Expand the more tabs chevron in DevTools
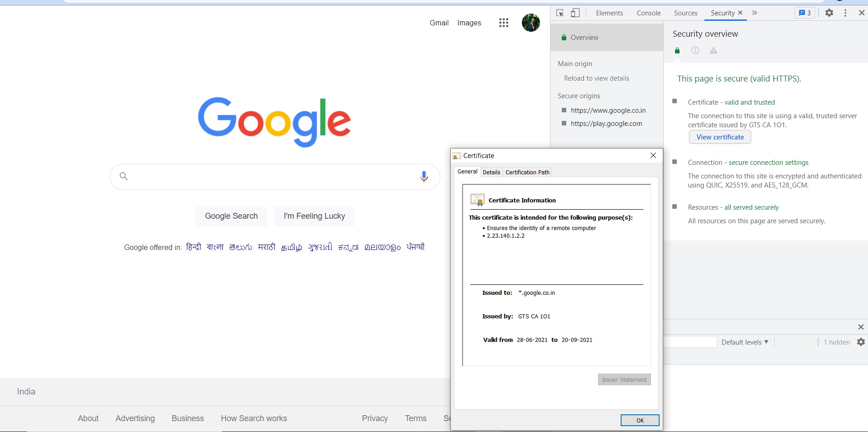The width and height of the screenshot is (868, 432). point(754,13)
